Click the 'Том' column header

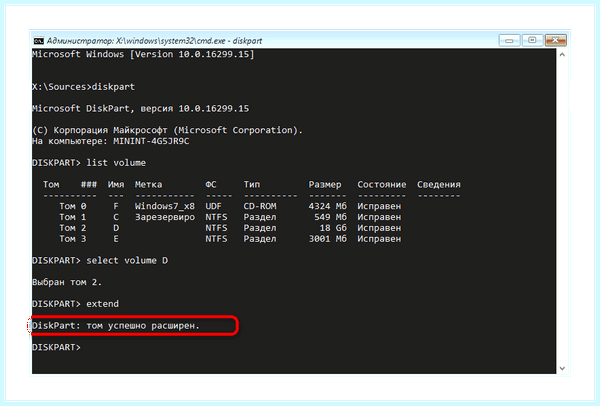pyautogui.click(x=51, y=184)
